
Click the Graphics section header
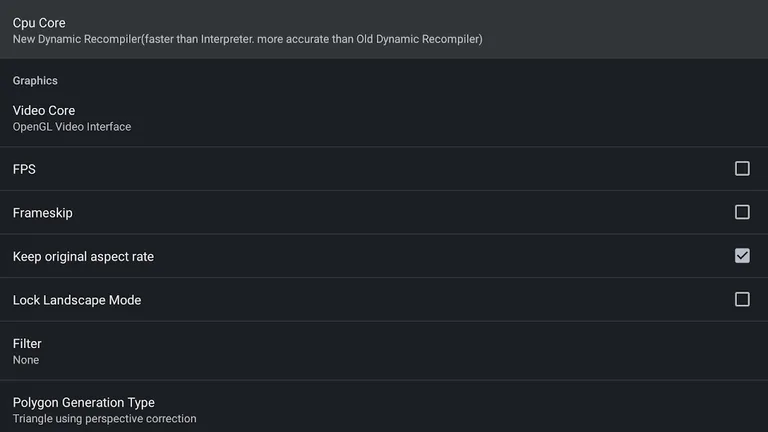pos(35,81)
